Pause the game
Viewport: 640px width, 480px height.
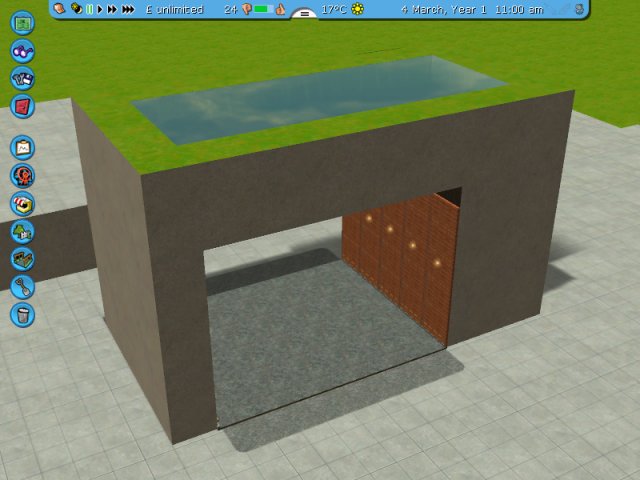pos(89,9)
